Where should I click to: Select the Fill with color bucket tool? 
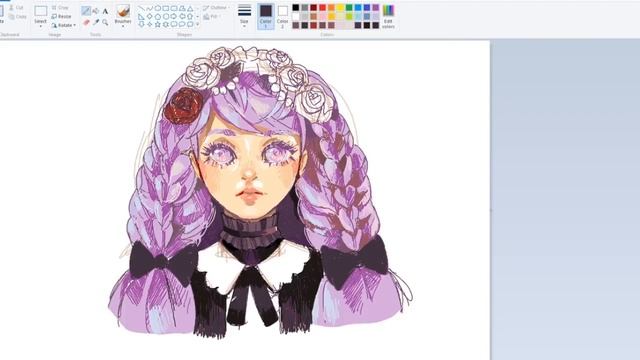[96, 11]
